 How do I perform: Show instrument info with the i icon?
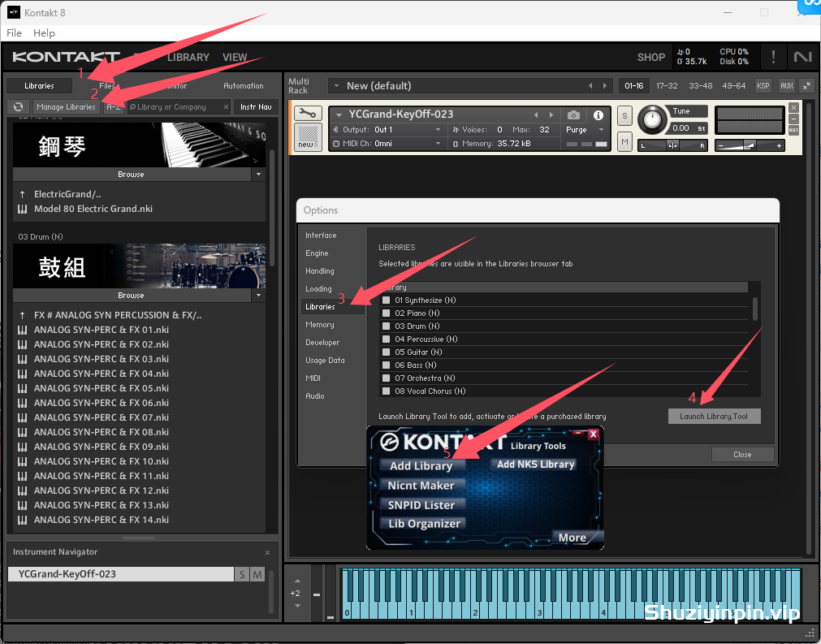coord(598,115)
